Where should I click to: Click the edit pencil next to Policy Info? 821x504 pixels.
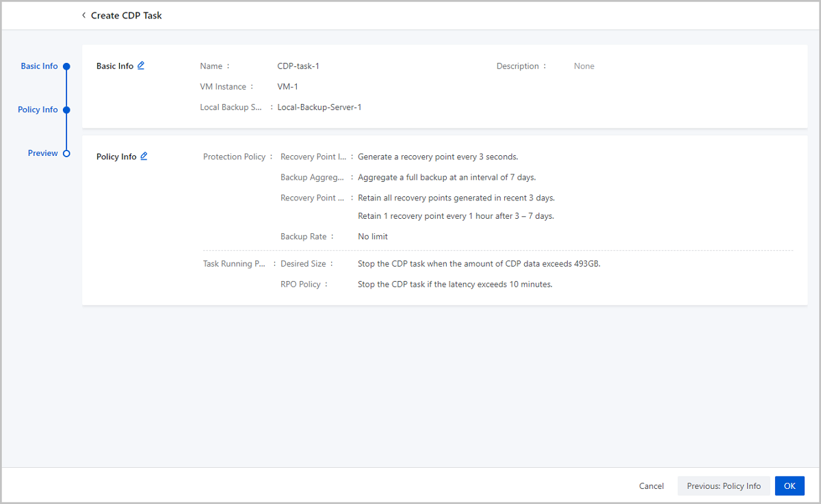coord(144,156)
